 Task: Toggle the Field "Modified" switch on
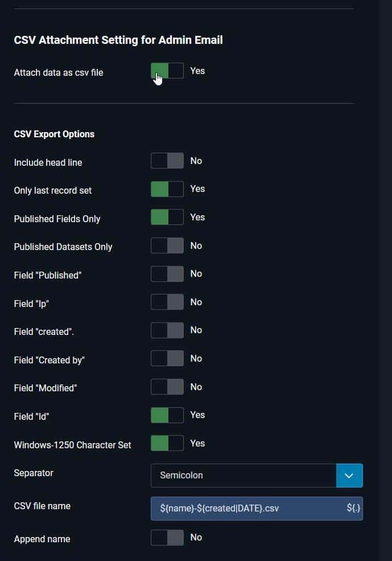click(x=167, y=387)
